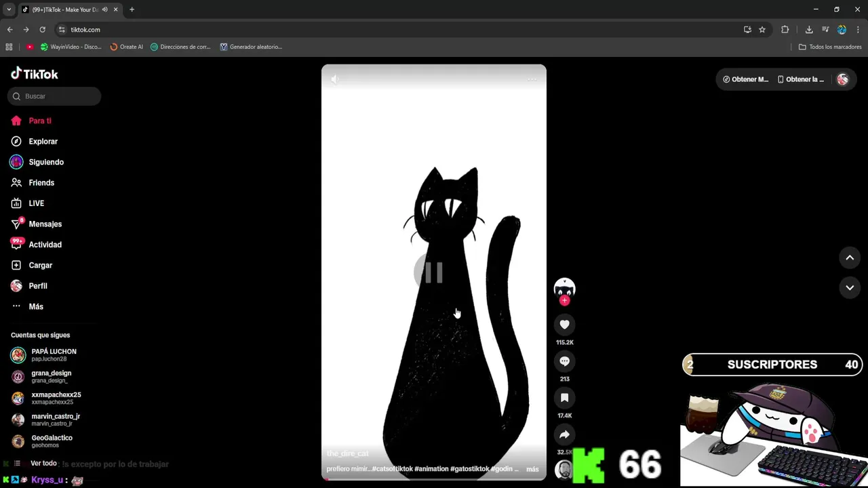Open the Explorar page
The width and height of the screenshot is (868, 488).
[34, 142]
